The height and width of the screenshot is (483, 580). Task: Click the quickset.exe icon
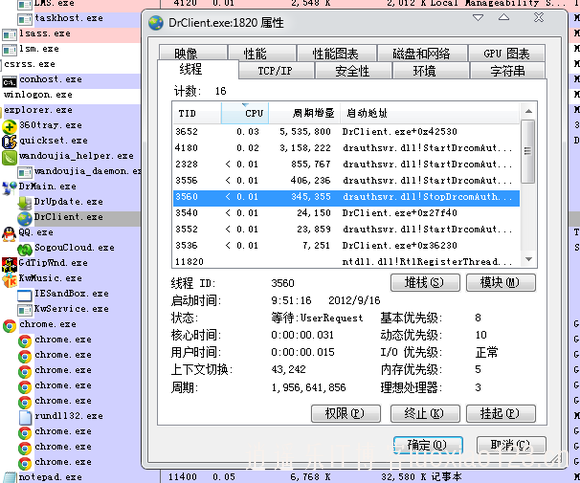pyautogui.click(x=9, y=142)
